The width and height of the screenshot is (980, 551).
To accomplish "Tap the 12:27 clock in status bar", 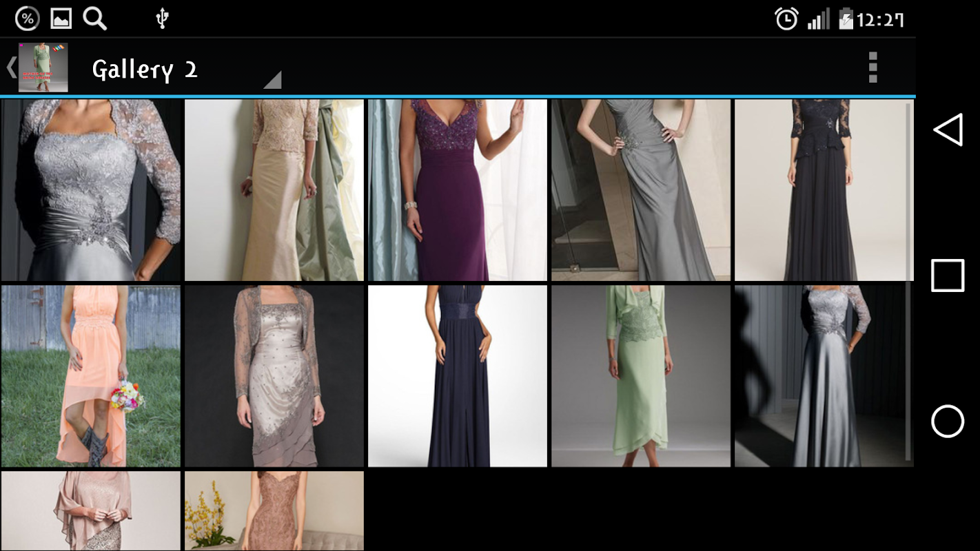I will coord(881,20).
